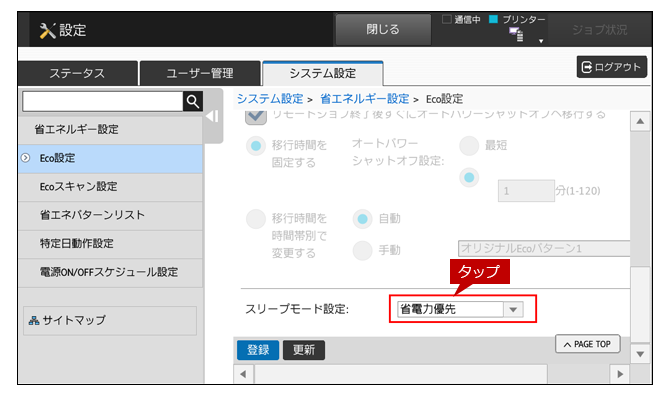Collapse the sidebar with arrow handle
The width and height of the screenshot is (670, 396).
(212, 116)
